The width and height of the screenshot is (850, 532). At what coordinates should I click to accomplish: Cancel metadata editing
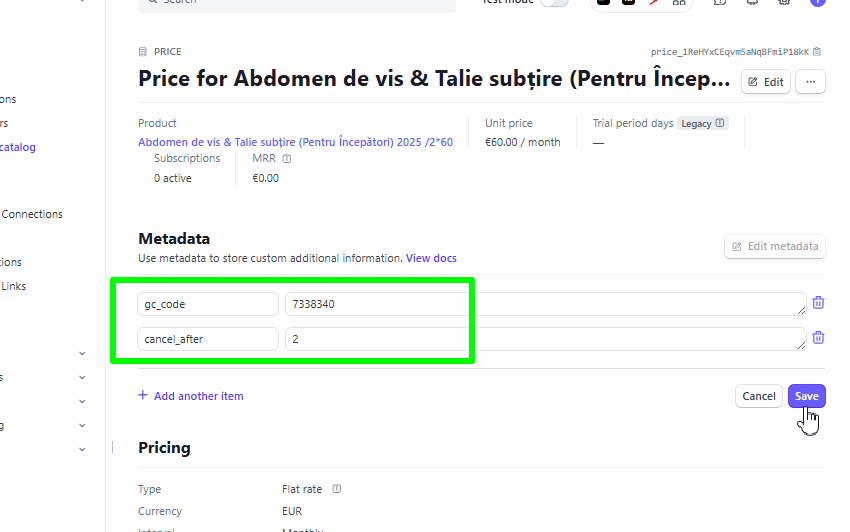tap(758, 396)
